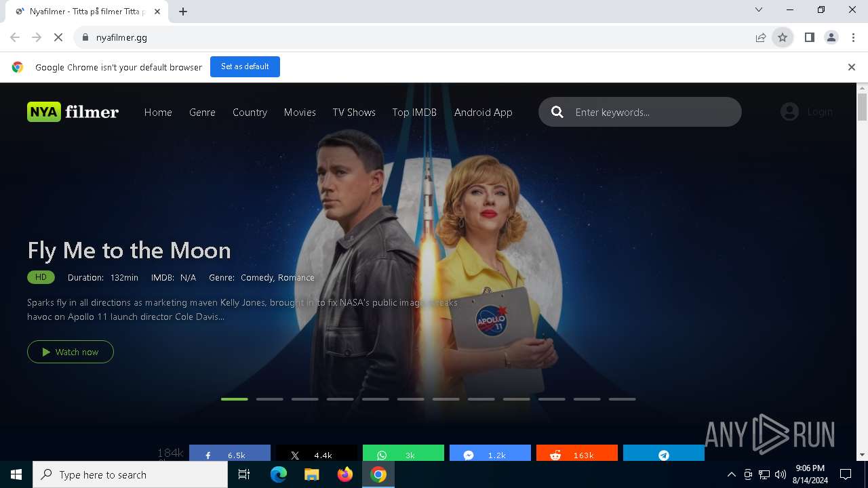Open Chrome three-dot menu
The width and height of the screenshot is (868, 488).
point(853,37)
